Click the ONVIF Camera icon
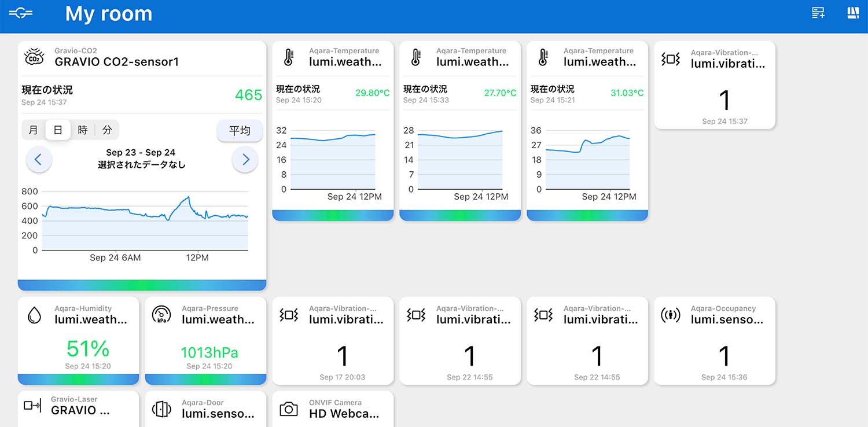 (288, 409)
